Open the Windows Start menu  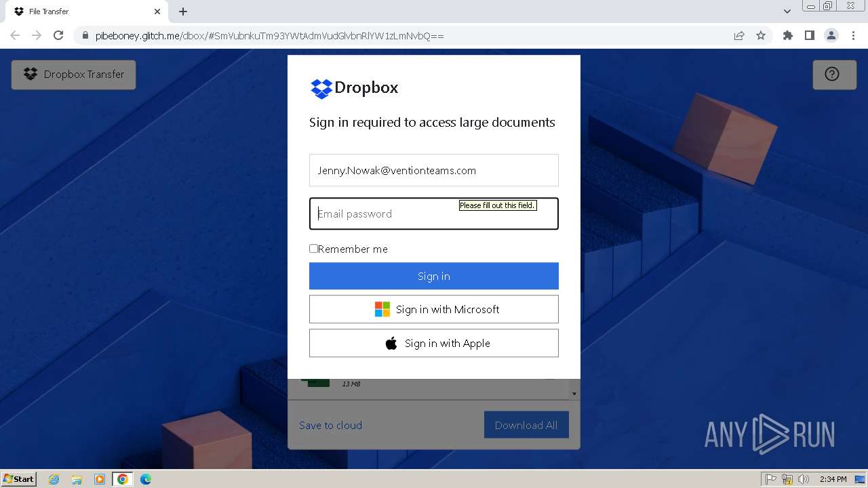click(19, 479)
